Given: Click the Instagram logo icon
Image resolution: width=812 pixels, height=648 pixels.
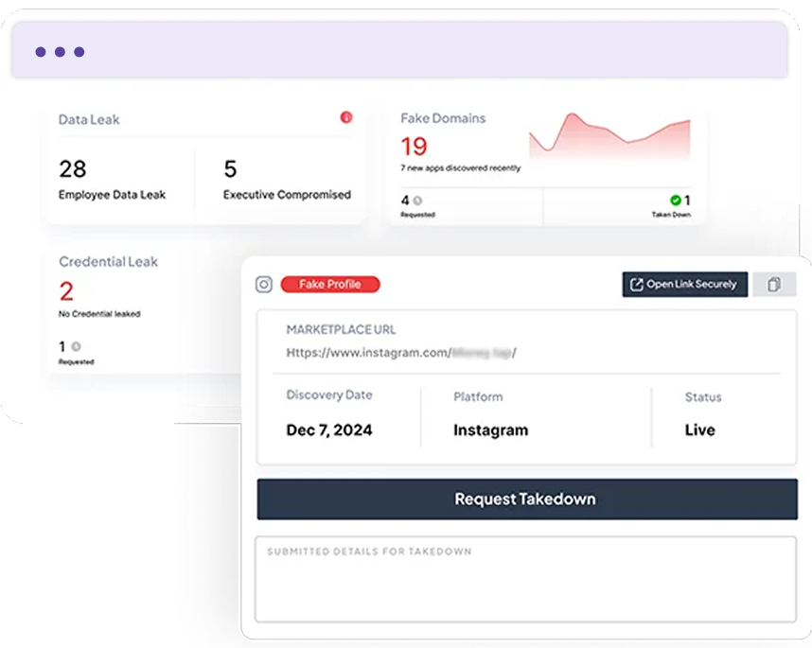Looking at the screenshot, I should [x=264, y=284].
